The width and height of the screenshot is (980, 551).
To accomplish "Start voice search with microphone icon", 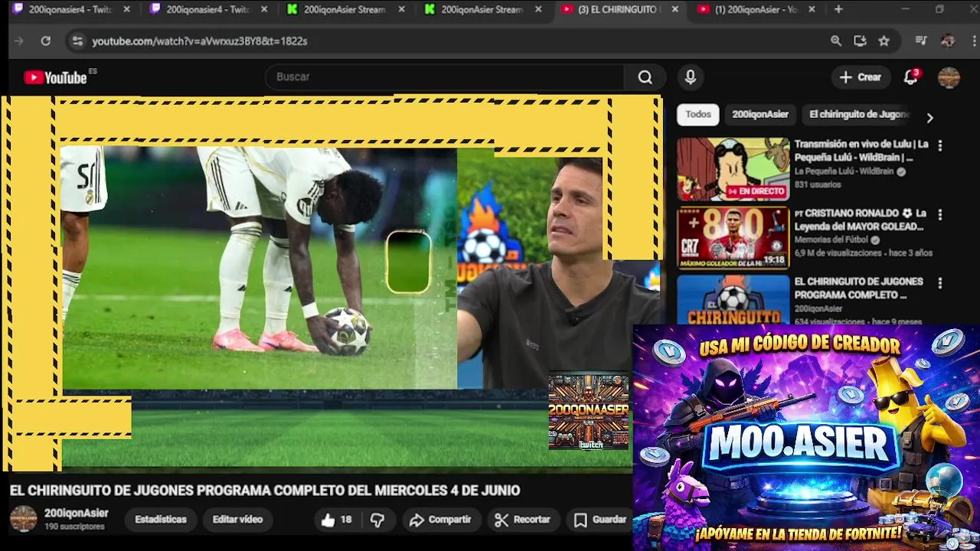I will click(x=691, y=77).
